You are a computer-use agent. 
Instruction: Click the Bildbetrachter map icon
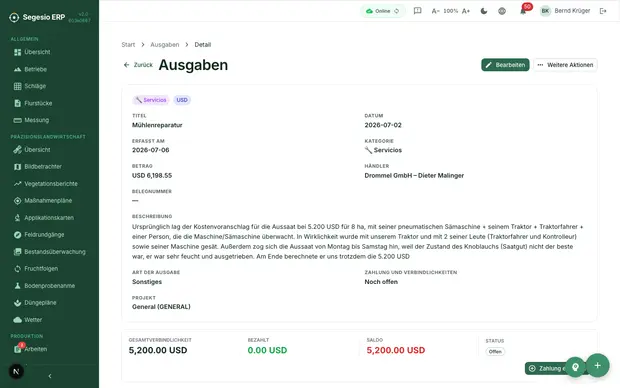coord(17,167)
